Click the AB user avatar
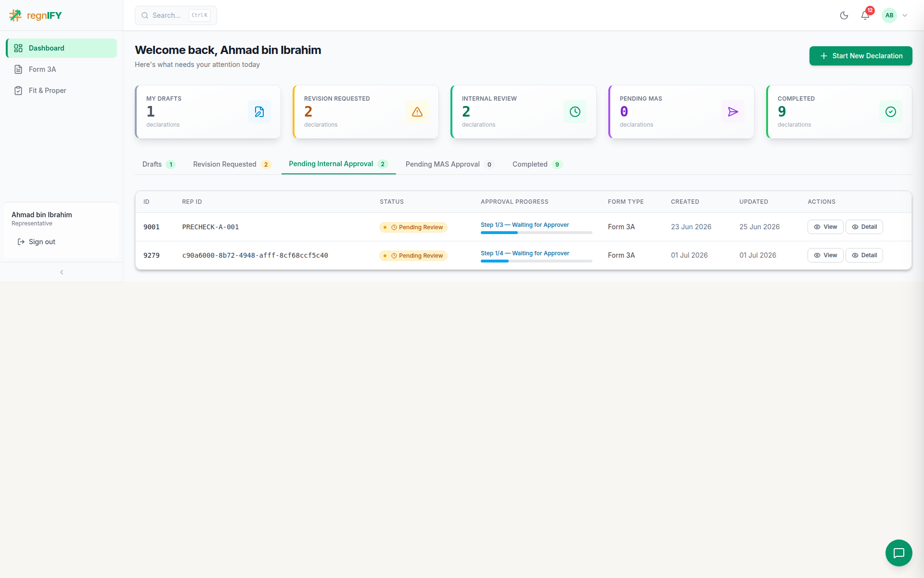 tap(889, 15)
